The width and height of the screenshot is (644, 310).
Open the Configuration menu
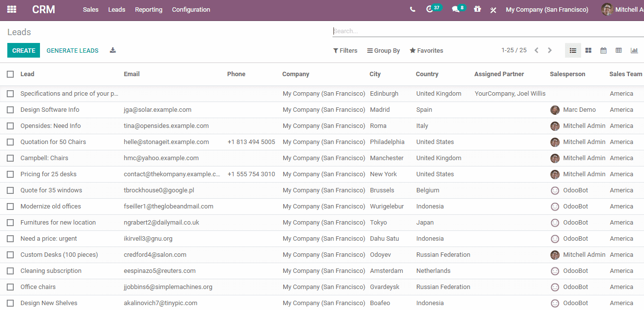click(x=191, y=9)
